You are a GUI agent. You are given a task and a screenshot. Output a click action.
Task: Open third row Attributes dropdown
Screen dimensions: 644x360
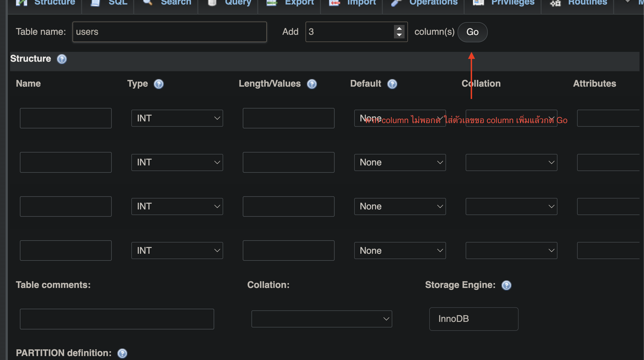[x=608, y=206]
